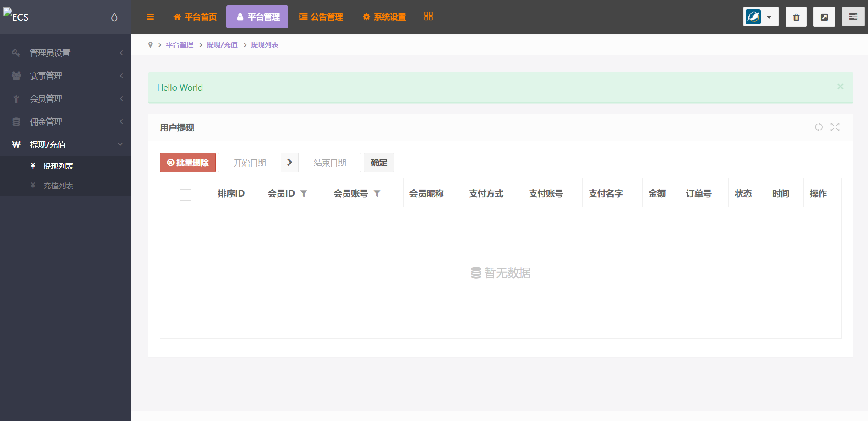
Task: Click the 确定 button
Action: click(379, 163)
